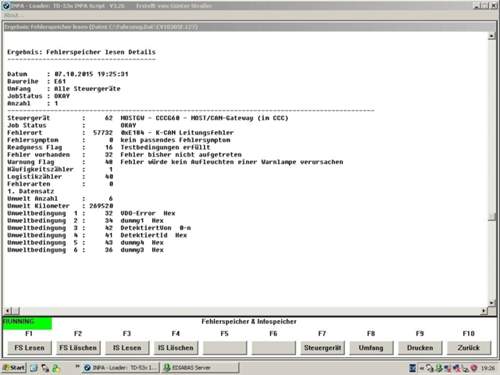Read info memory via IS Lesen
The width and height of the screenshot is (500, 375).
[x=127, y=348]
